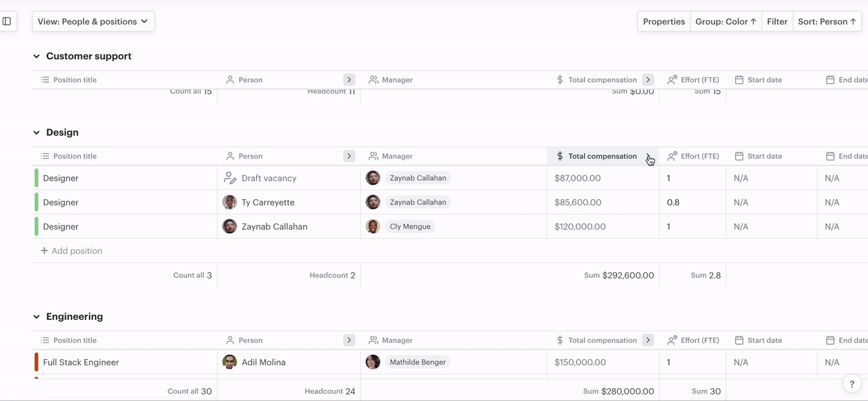
Task: Open the Filter options
Action: [x=776, y=22]
